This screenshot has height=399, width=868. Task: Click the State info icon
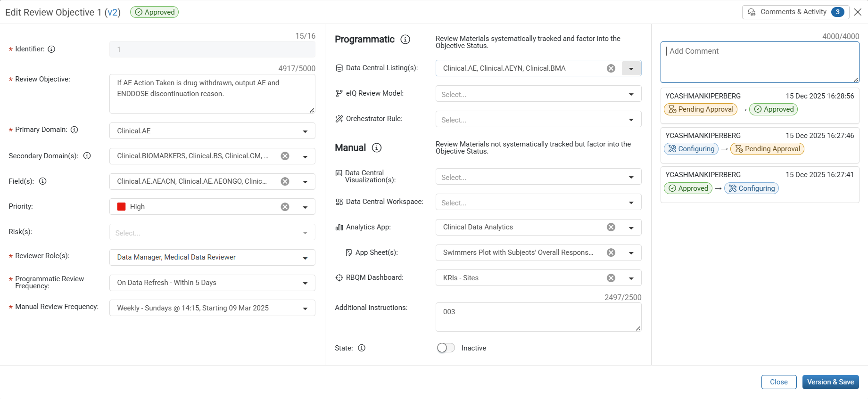tap(362, 348)
